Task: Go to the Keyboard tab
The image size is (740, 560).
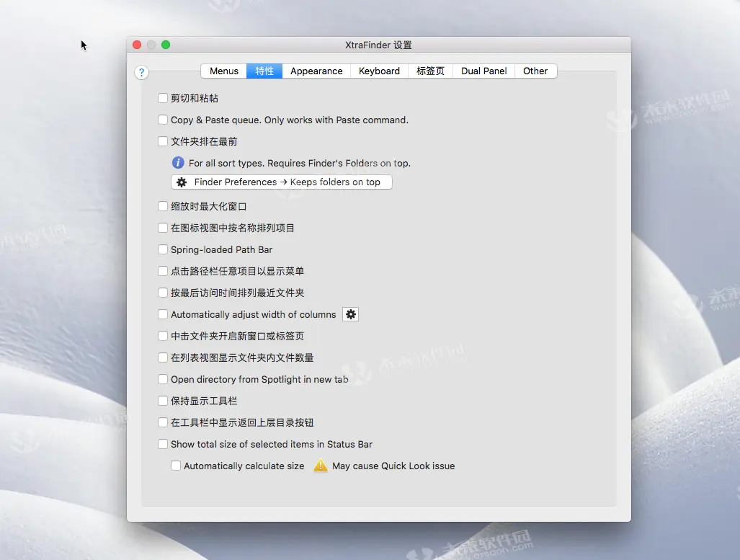Action: 379,71
